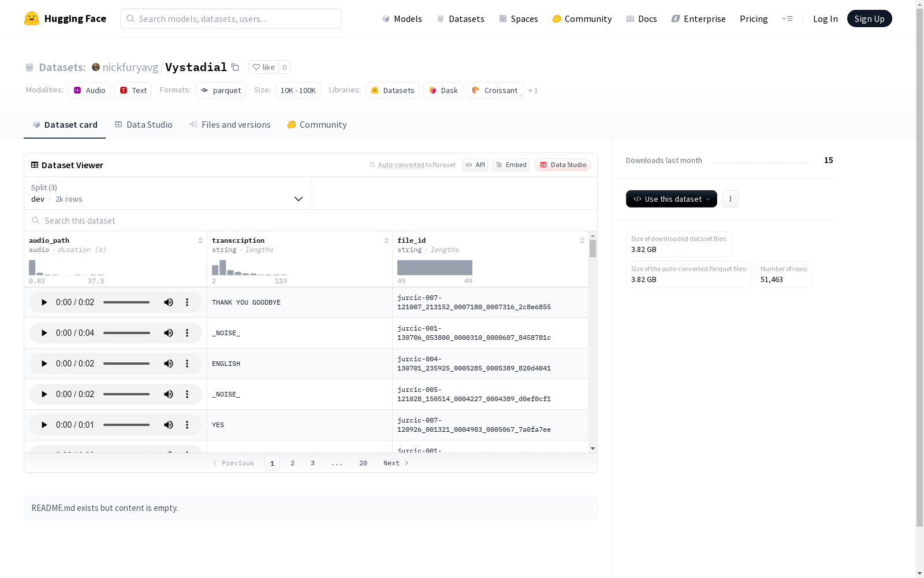Play audio for the ENGLISH row
Image resolution: width=924 pixels, height=578 pixels.
coord(44,364)
